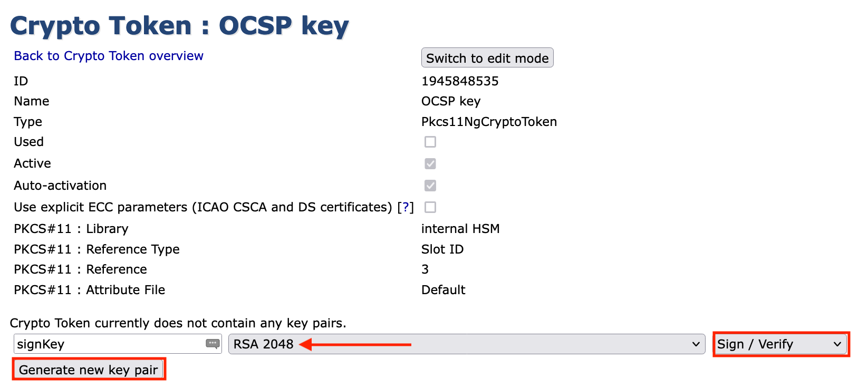This screenshot has width=868, height=388.
Task: Tick the Used checkbox
Action: [x=430, y=142]
